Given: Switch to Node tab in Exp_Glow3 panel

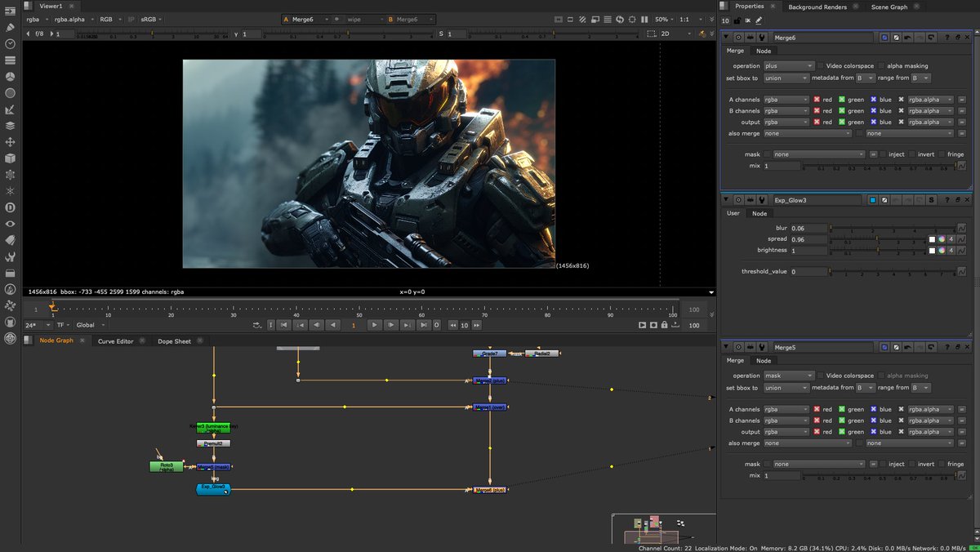Looking at the screenshot, I should [759, 213].
